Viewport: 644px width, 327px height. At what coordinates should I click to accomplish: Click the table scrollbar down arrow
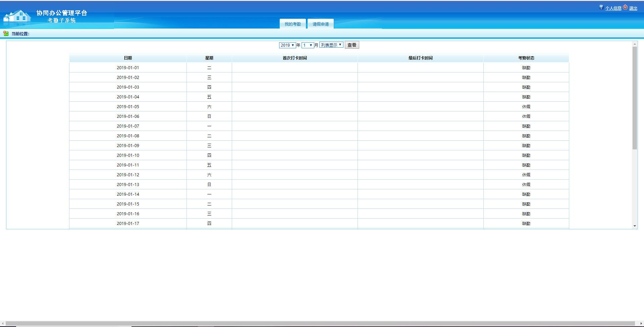[635, 226]
